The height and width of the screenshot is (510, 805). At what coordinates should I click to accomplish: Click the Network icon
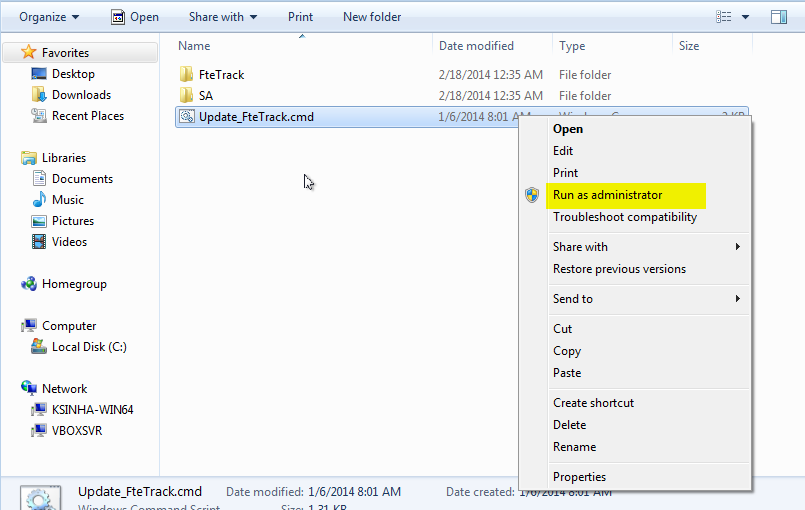(x=29, y=388)
